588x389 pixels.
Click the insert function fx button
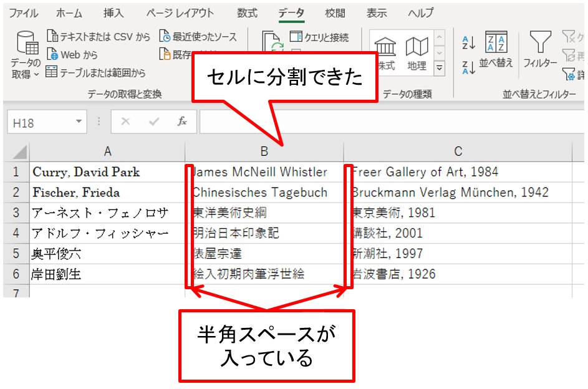pos(182,122)
